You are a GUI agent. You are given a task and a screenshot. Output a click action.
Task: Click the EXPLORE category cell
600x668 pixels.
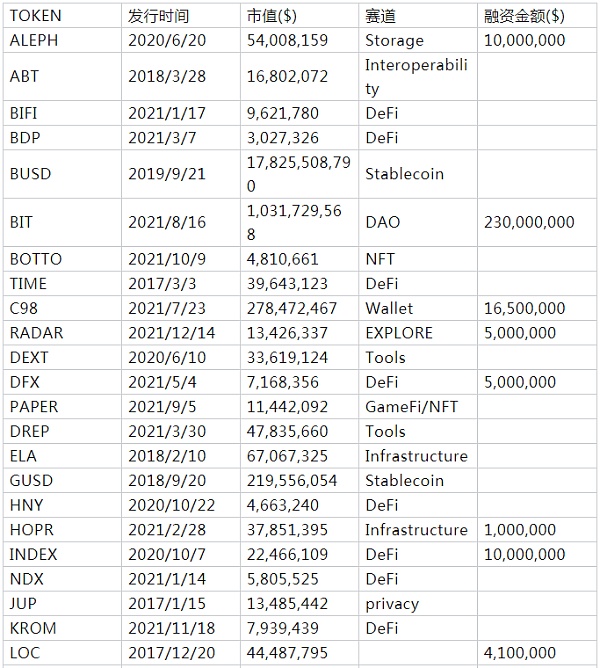399,333
